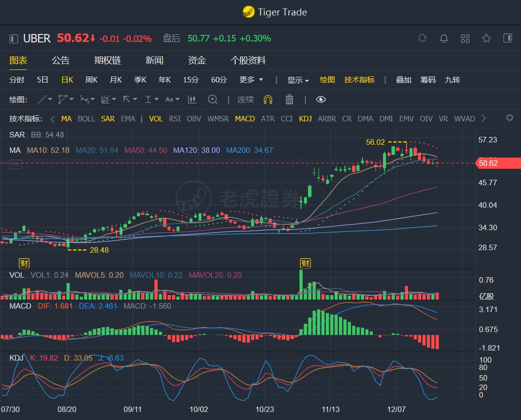The width and height of the screenshot is (521, 420).
Task: Toggle the BOLL indicator
Action: (x=86, y=119)
